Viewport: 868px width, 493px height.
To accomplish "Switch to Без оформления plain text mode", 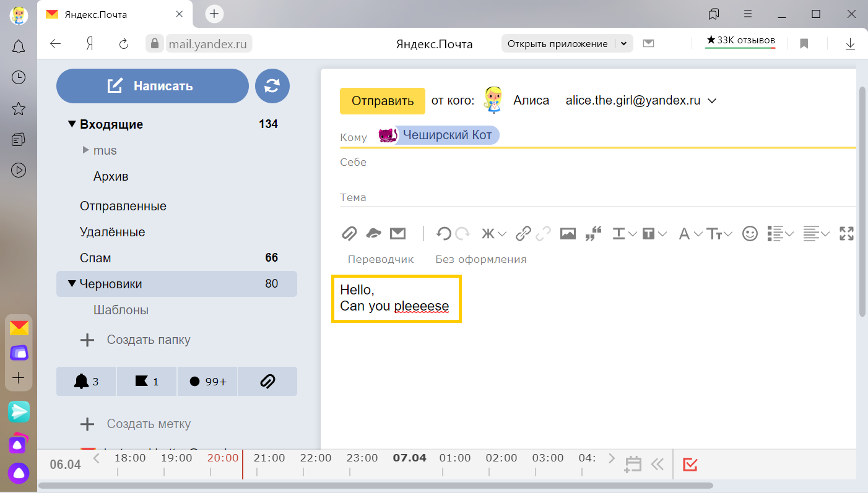I will [x=481, y=259].
